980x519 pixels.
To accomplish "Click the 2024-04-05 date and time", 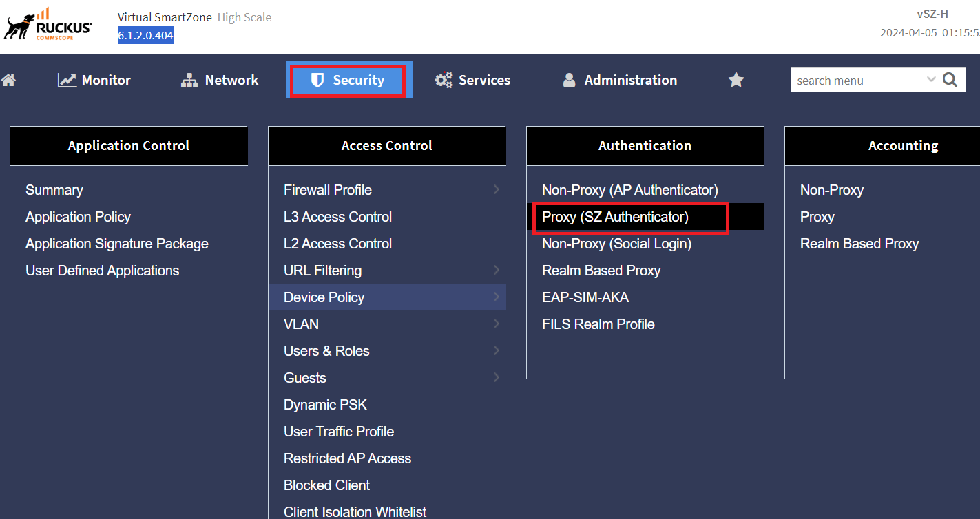I will tap(930, 32).
